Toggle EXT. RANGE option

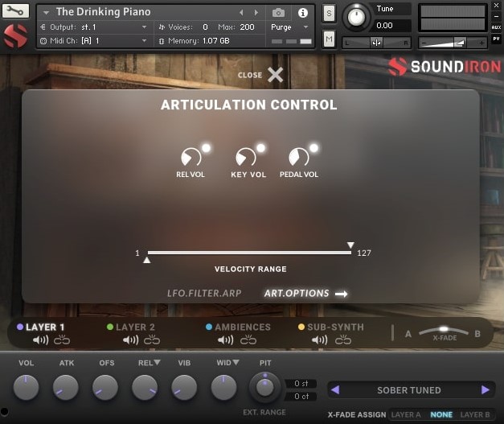[x=264, y=412]
